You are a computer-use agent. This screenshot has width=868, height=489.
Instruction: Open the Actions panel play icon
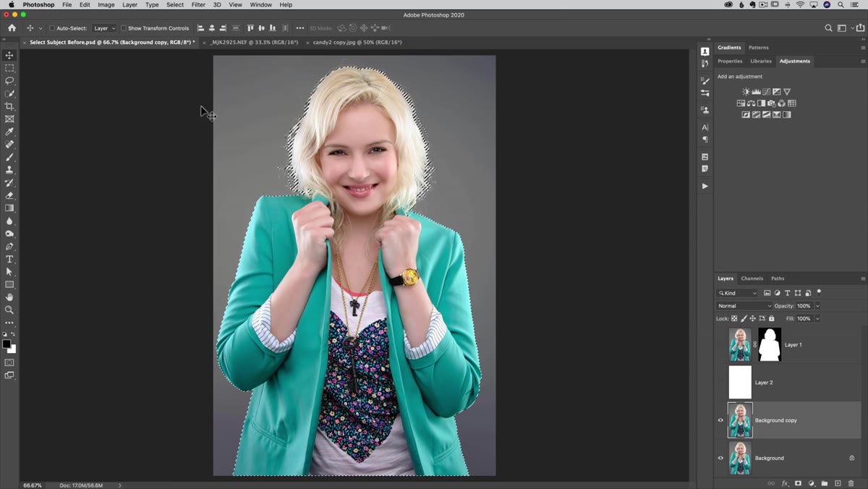(705, 186)
